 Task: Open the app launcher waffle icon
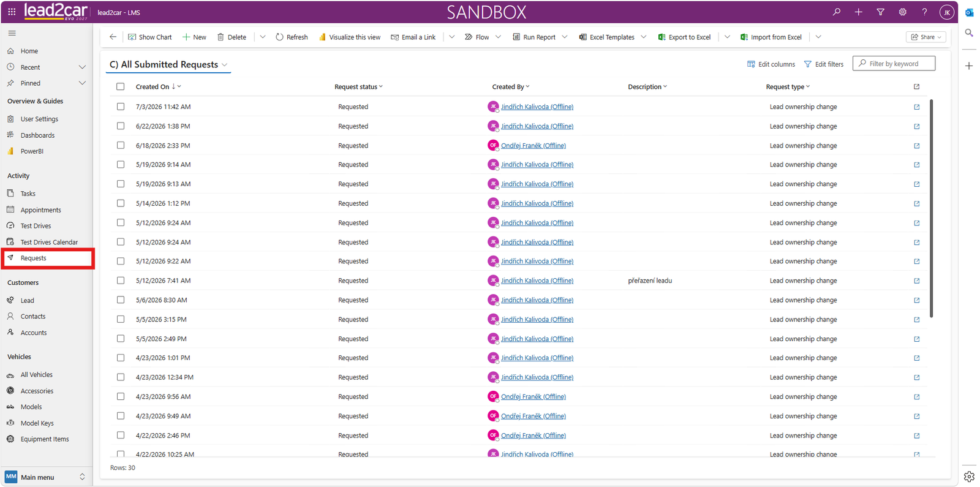pyautogui.click(x=12, y=12)
